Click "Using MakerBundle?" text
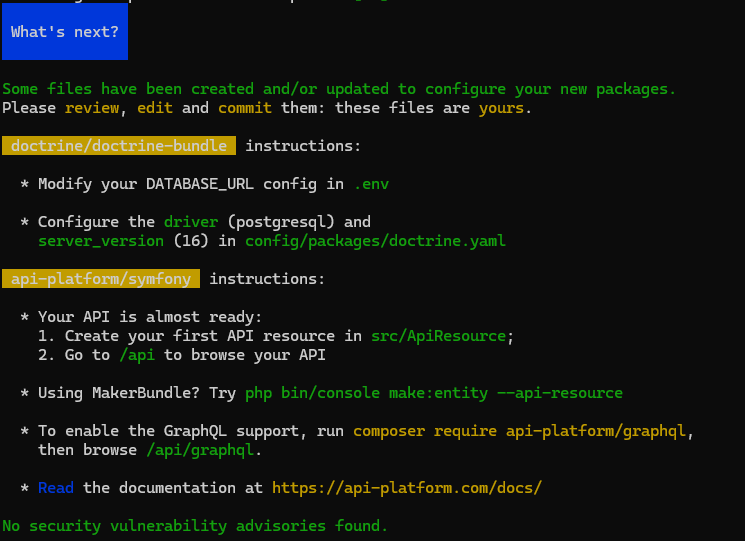The height and width of the screenshot is (541, 745). (x=119, y=393)
